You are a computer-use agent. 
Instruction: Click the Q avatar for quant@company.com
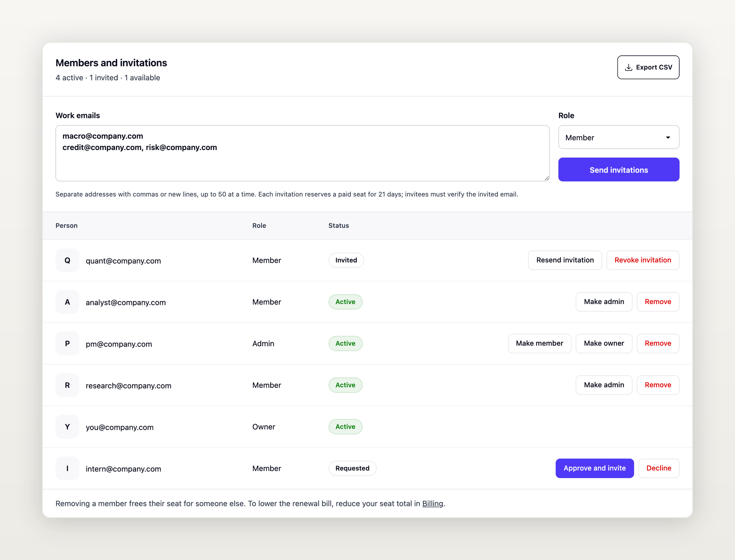click(67, 260)
